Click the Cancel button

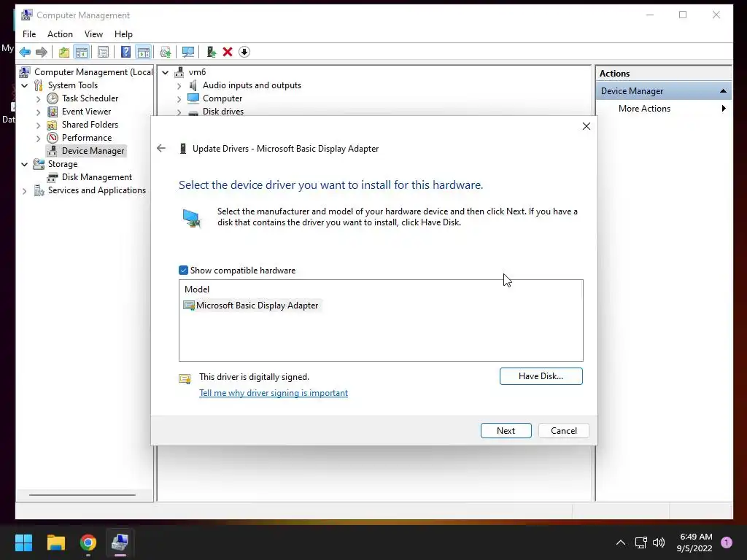click(x=564, y=430)
